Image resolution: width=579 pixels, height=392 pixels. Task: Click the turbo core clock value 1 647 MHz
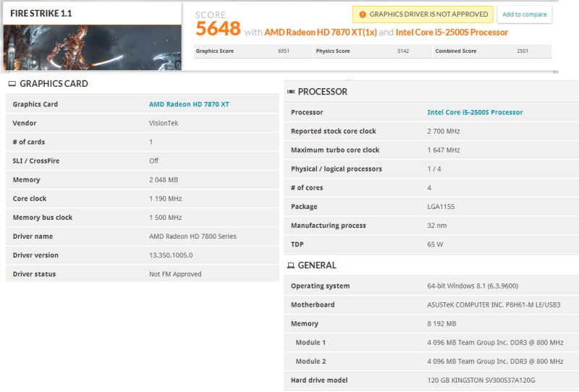coord(444,150)
